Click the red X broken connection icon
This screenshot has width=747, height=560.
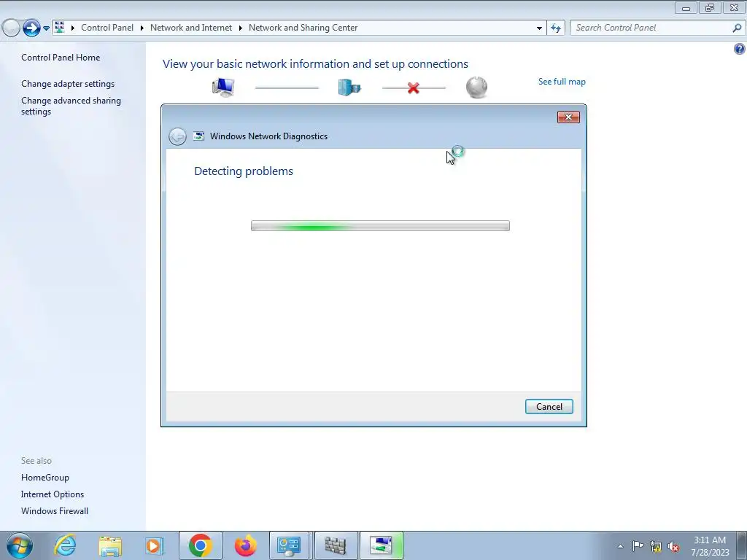(414, 87)
